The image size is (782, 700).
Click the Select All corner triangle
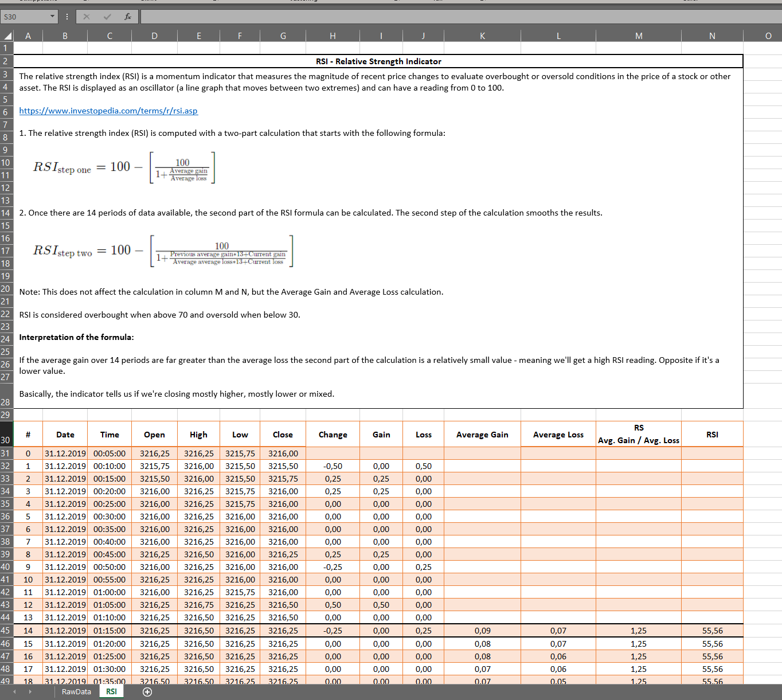pyautogui.click(x=7, y=36)
